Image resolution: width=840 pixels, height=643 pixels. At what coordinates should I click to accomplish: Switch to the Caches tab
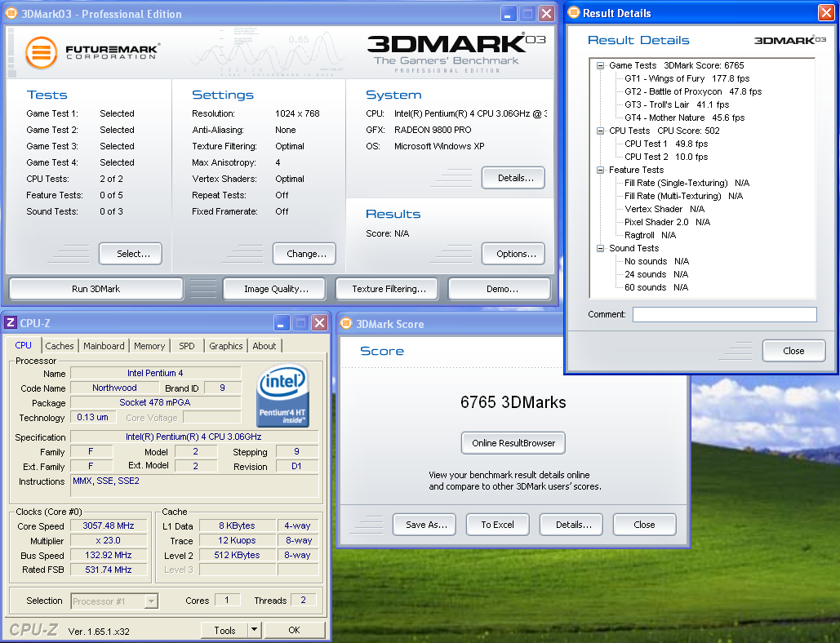point(60,346)
